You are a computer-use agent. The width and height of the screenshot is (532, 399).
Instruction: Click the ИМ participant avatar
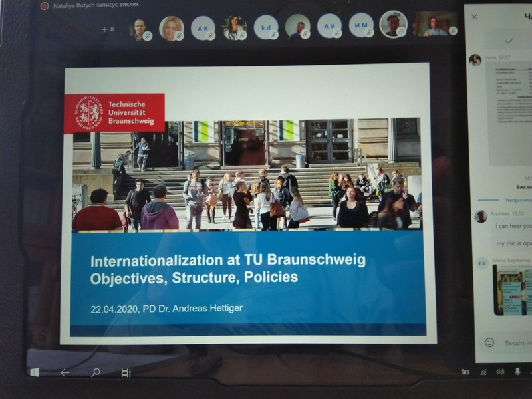360,27
